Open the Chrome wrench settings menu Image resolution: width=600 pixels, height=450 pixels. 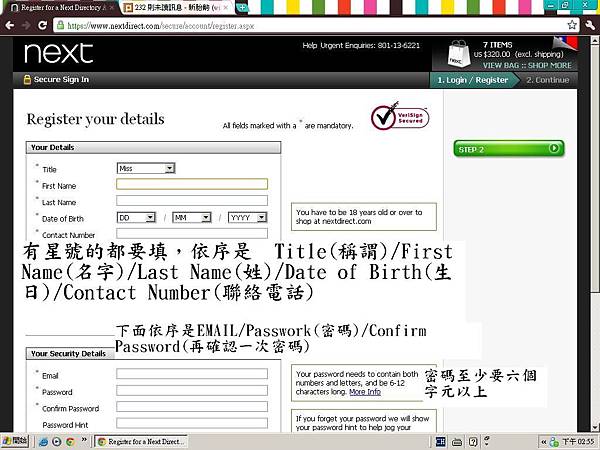pyautogui.click(x=590, y=25)
